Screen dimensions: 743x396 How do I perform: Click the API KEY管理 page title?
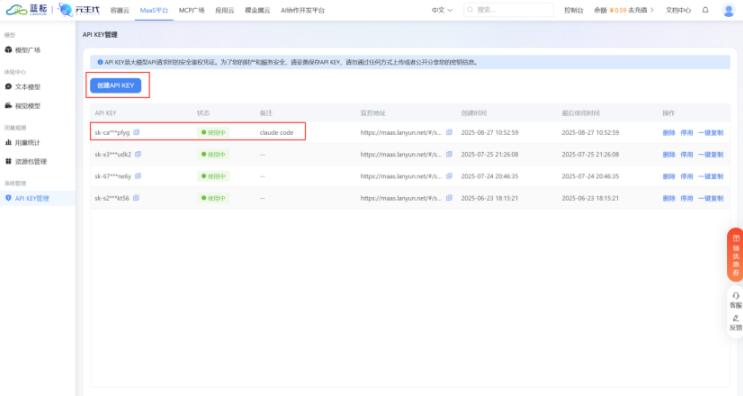(100, 35)
